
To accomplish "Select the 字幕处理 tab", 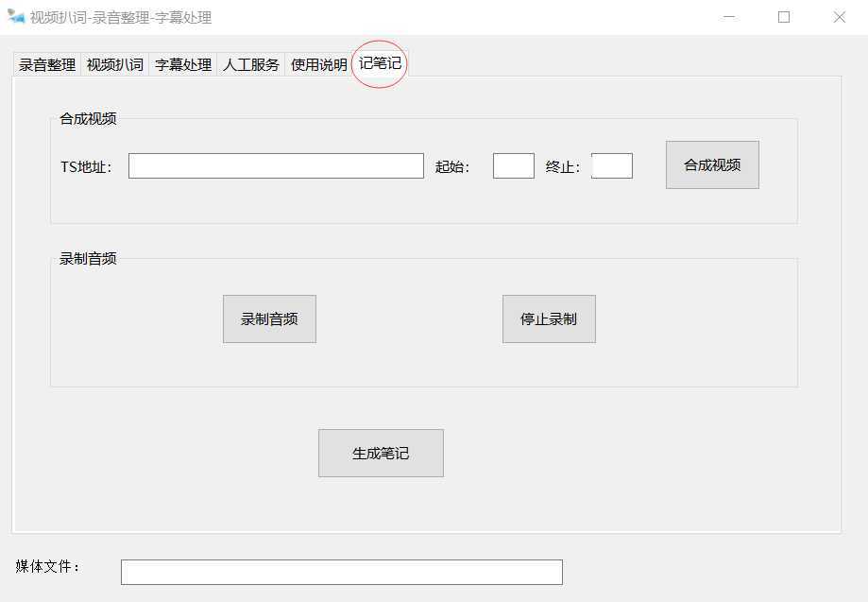I will tap(183, 65).
